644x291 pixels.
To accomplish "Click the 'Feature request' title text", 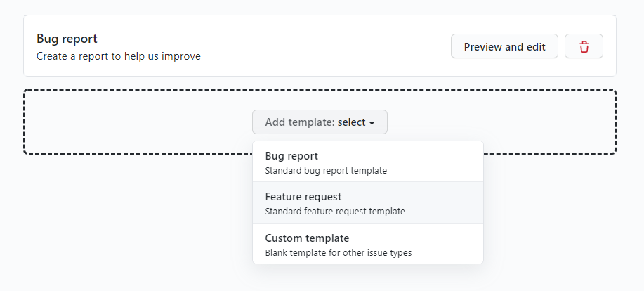I will point(303,197).
